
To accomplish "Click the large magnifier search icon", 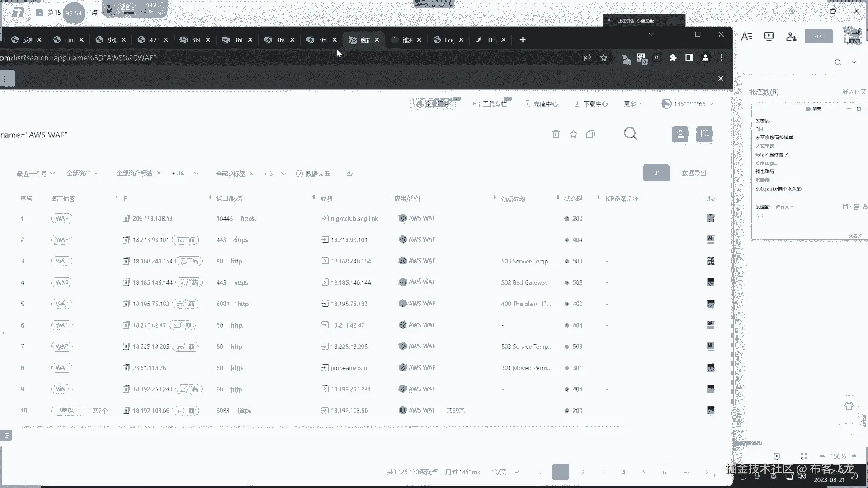I will coord(630,134).
